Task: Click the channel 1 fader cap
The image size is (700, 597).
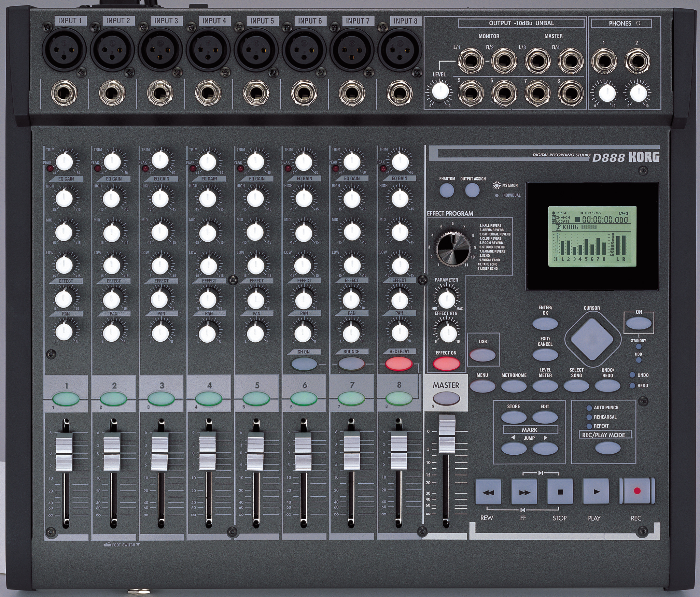Action: point(65,452)
